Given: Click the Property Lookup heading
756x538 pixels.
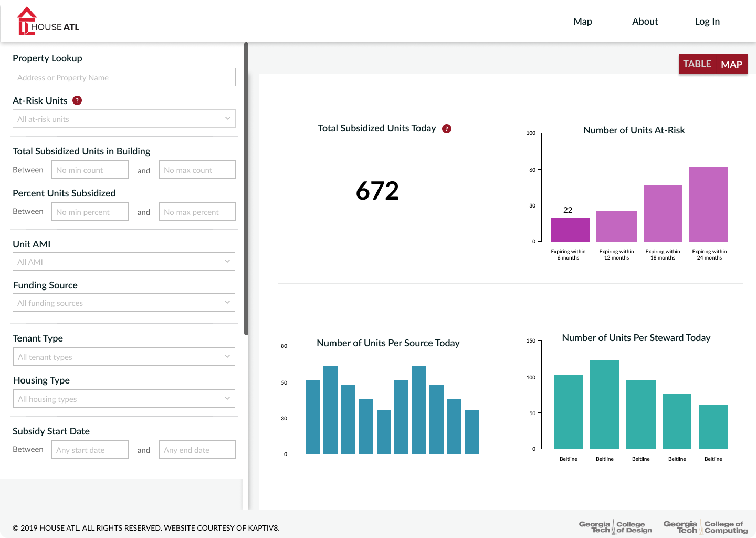Looking at the screenshot, I should tap(47, 58).
